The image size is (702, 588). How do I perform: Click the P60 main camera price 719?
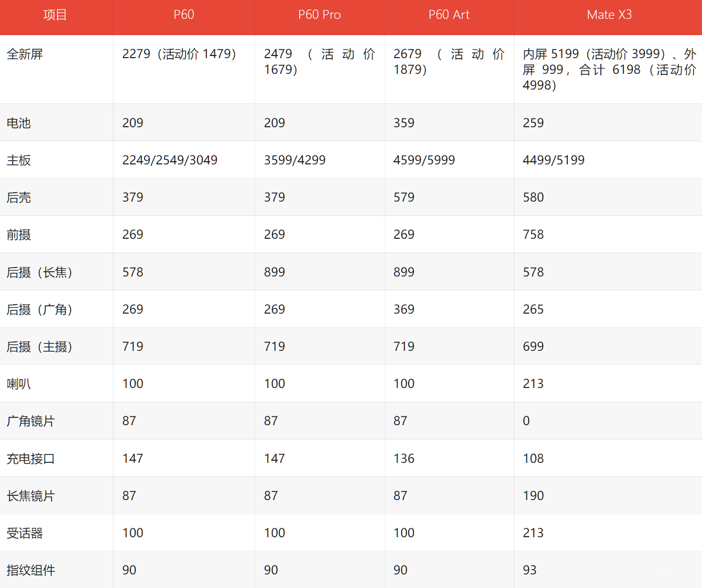click(x=133, y=347)
